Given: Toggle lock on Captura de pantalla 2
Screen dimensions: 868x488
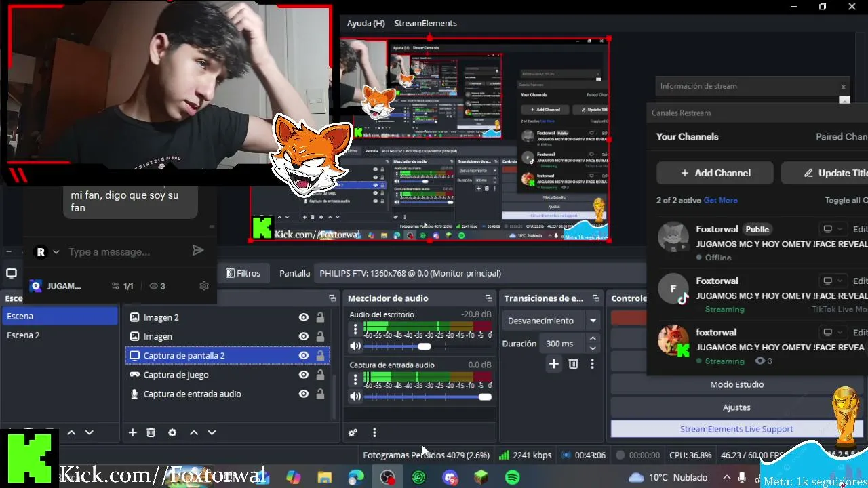Looking at the screenshot, I should [320, 355].
